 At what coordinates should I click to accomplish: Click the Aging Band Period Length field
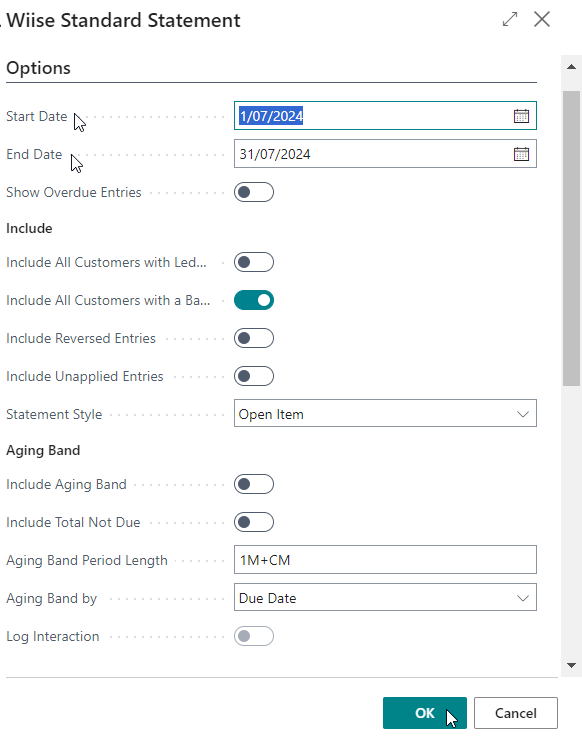pyautogui.click(x=385, y=560)
